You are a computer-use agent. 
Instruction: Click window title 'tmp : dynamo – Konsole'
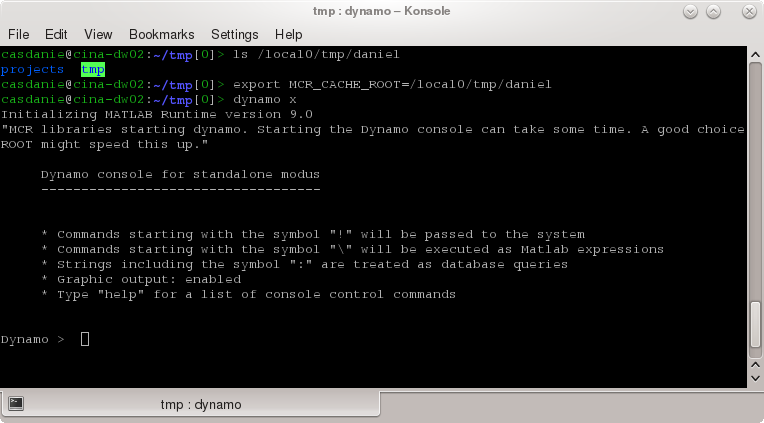pos(382,11)
